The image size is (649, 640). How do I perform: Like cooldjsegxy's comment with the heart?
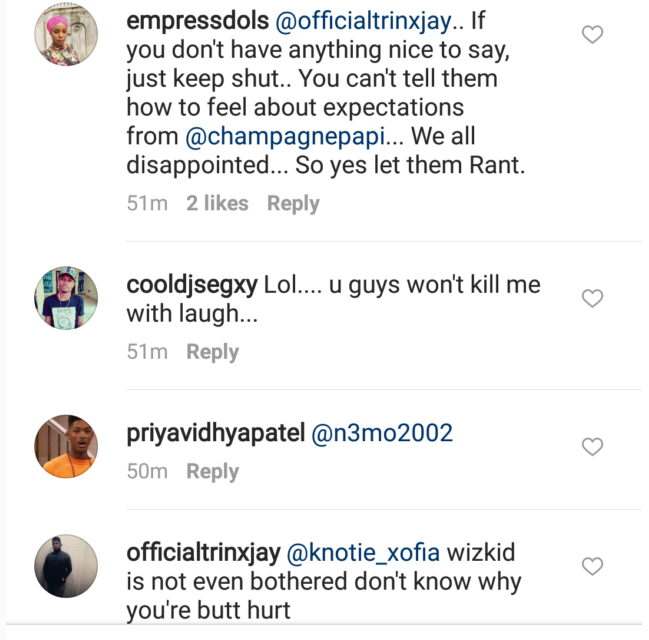592,298
